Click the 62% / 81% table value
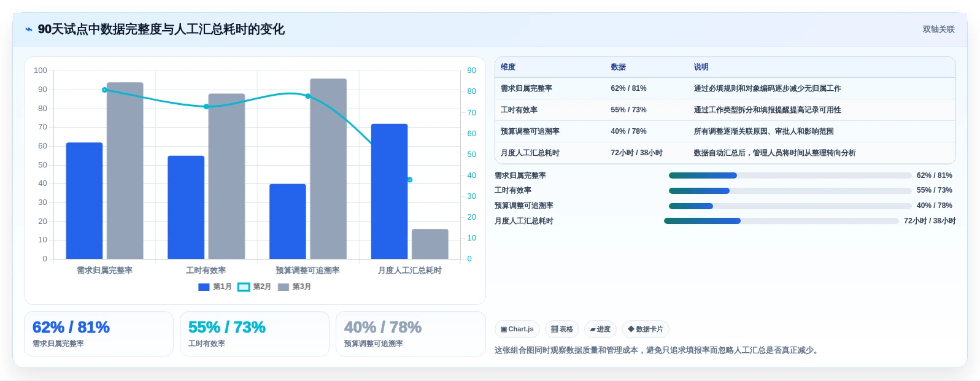The image size is (980, 381). 628,88
